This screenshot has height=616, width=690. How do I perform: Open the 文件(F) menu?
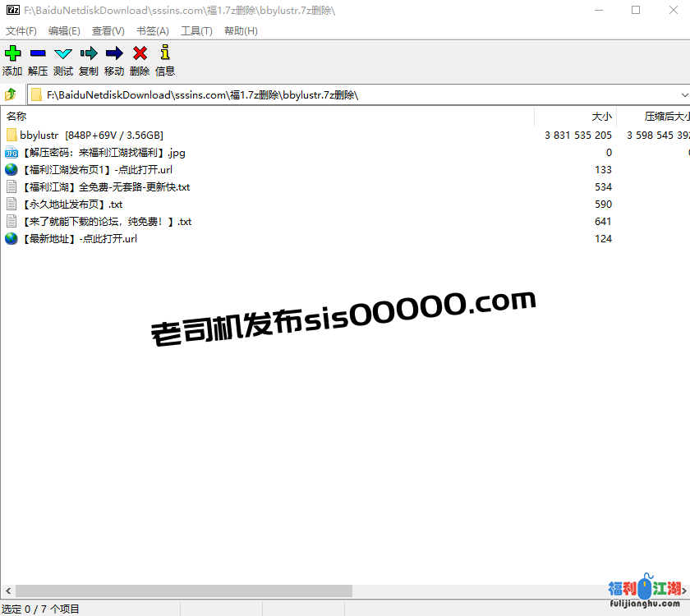click(21, 31)
